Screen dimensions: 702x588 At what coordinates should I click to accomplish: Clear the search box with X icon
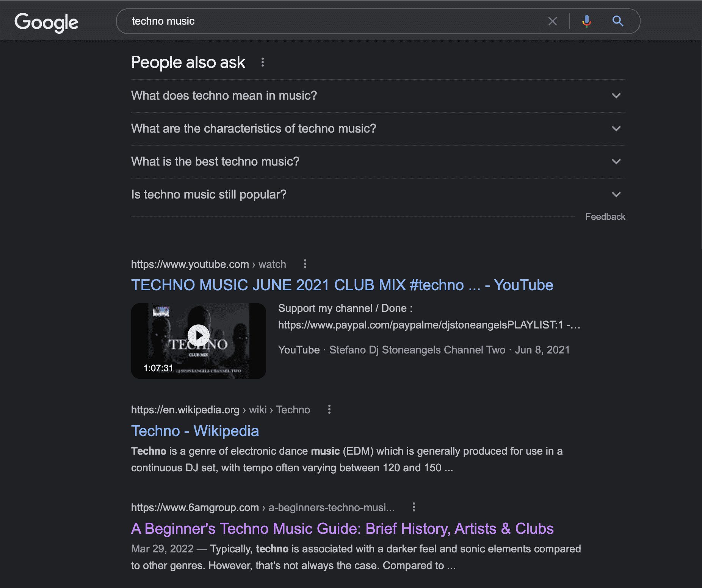552,21
